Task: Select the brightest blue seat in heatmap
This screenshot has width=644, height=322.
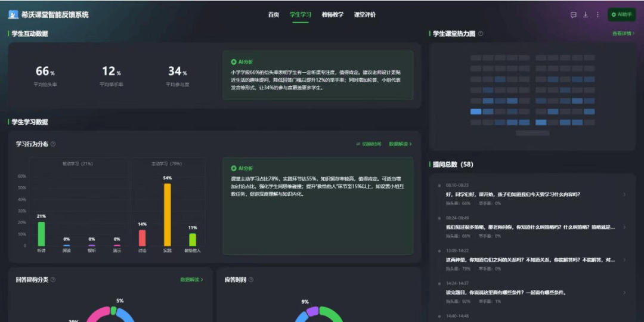Action: click(475, 112)
